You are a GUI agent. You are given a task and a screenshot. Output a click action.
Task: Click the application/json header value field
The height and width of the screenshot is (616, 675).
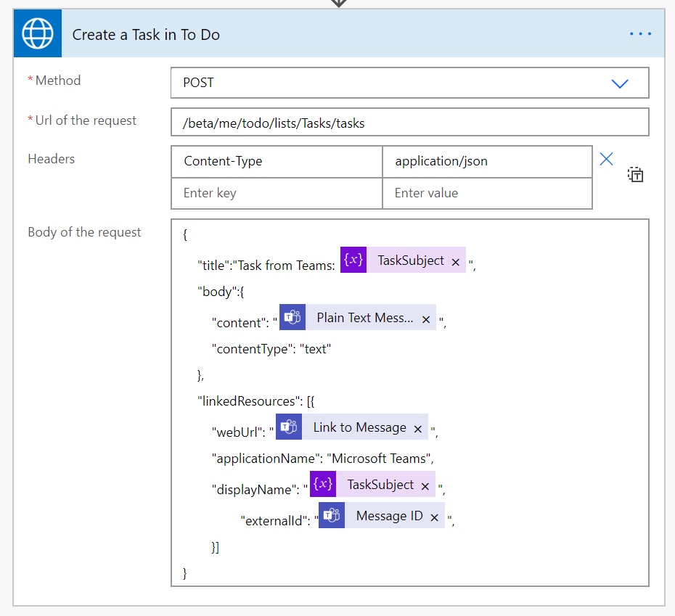click(486, 161)
